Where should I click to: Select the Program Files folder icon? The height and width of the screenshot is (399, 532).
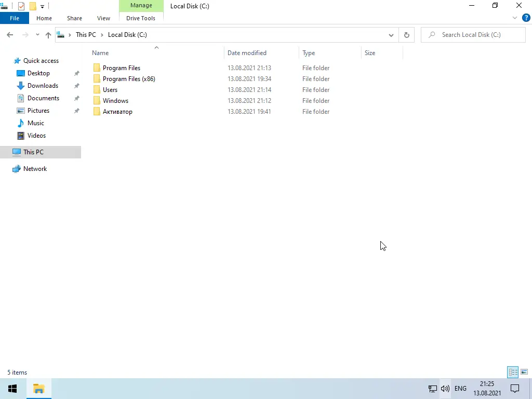point(97,68)
